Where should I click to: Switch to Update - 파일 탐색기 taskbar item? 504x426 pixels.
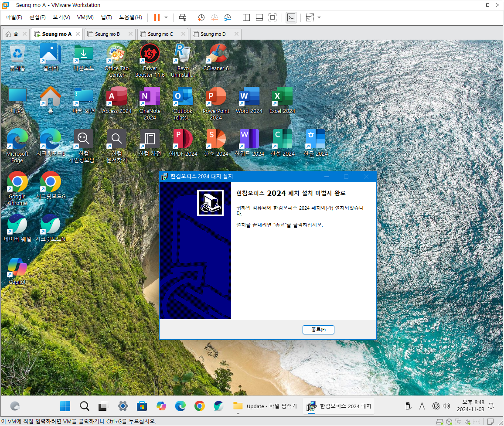(x=265, y=406)
